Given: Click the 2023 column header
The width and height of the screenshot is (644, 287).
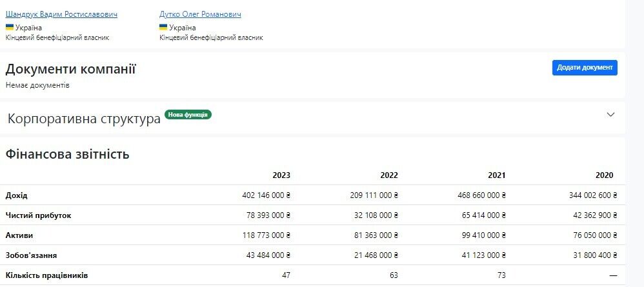Looking at the screenshot, I should tap(281, 175).
